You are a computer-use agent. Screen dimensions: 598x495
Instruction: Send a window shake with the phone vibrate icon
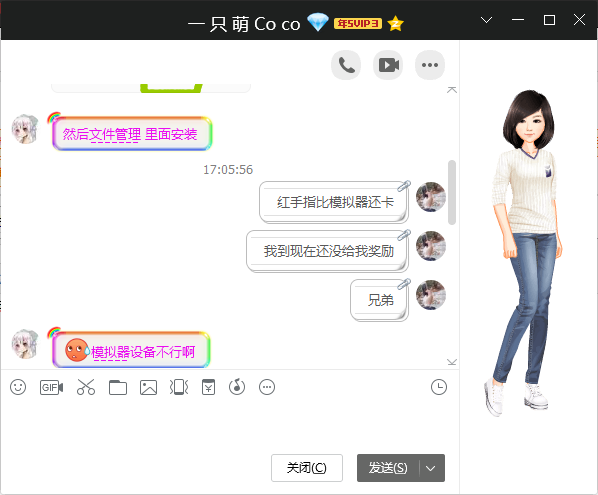179,387
